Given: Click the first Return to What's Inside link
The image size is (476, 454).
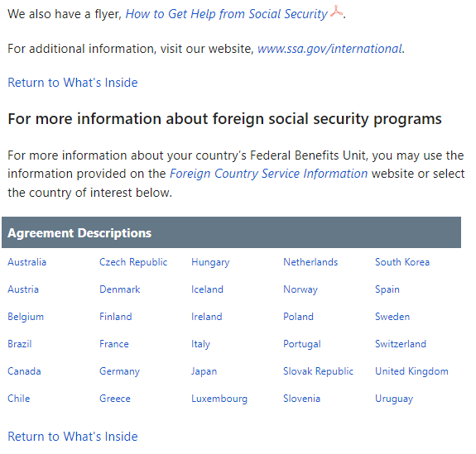Looking at the screenshot, I should (x=73, y=83).
